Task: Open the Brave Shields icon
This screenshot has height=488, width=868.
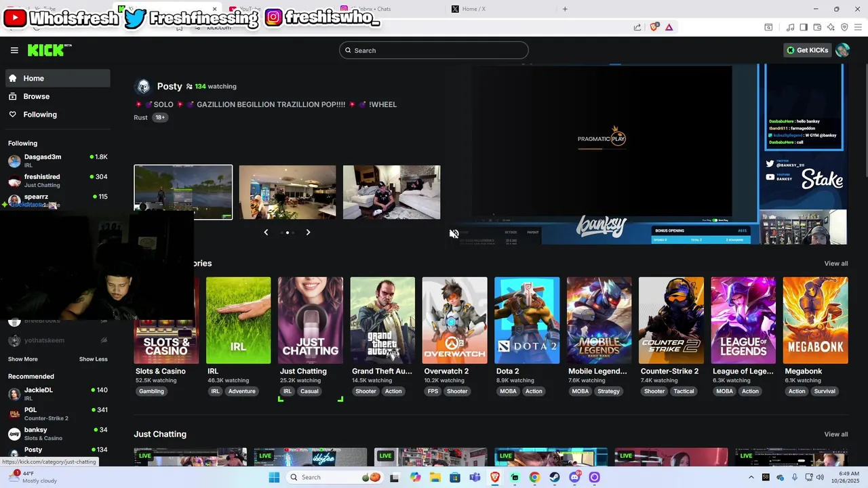Action: (x=654, y=27)
